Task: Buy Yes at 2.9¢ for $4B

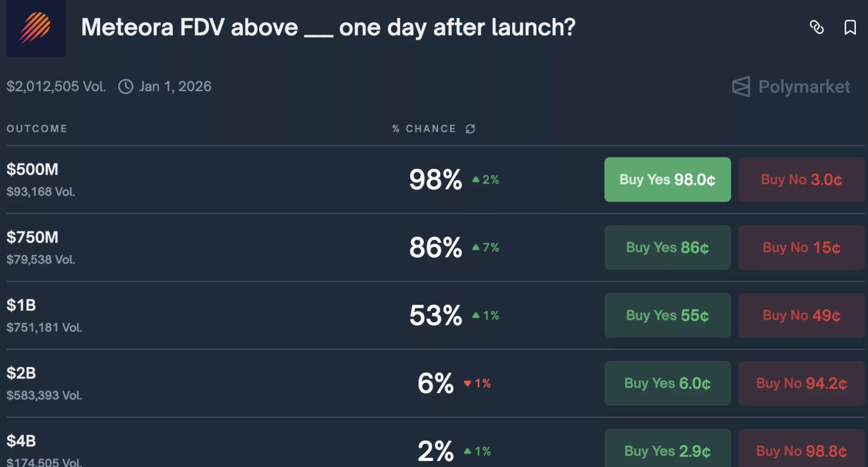Action: coord(667,450)
